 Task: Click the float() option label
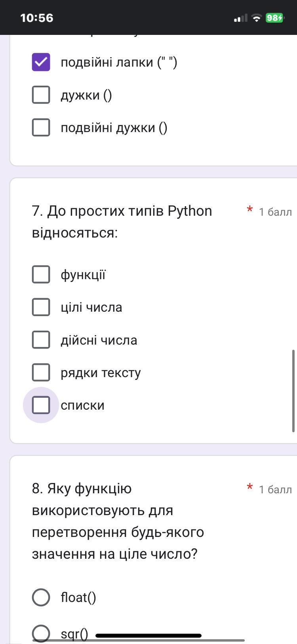[78, 598]
